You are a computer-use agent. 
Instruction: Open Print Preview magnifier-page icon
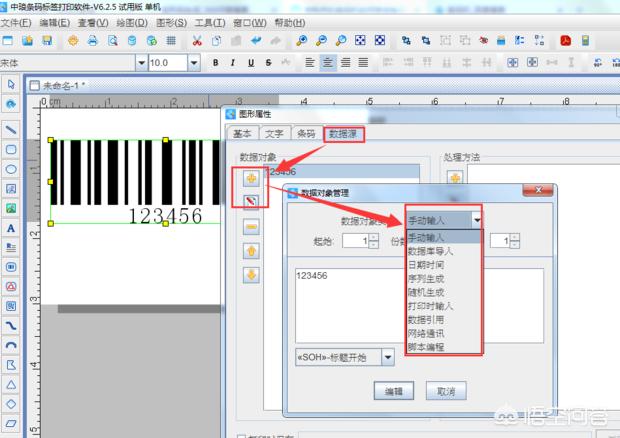[x=113, y=41]
